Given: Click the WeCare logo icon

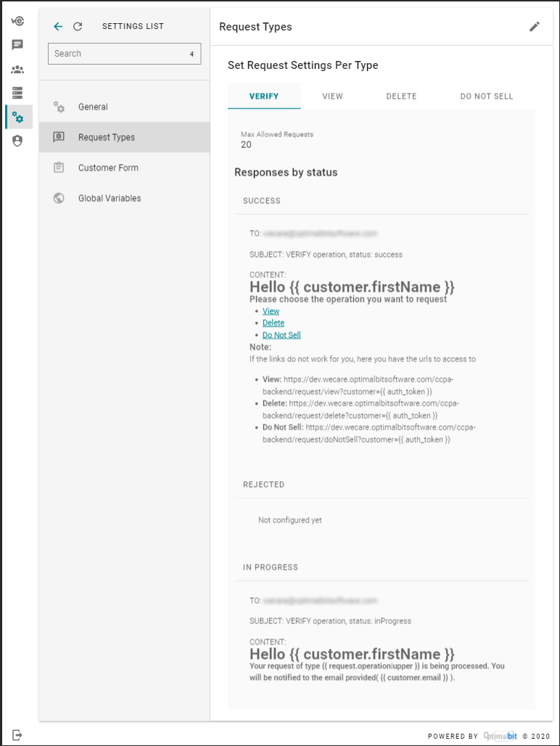Looking at the screenshot, I should pos(17,21).
